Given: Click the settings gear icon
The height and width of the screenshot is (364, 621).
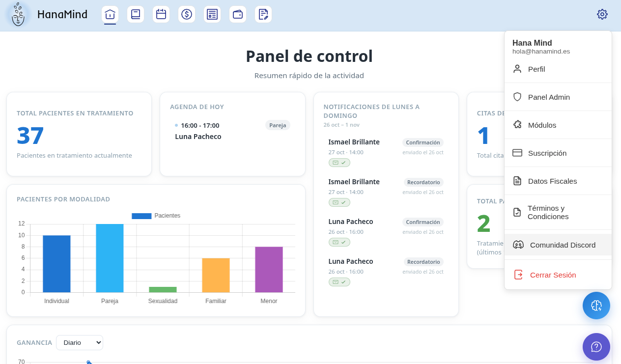Looking at the screenshot, I should pyautogui.click(x=602, y=14).
